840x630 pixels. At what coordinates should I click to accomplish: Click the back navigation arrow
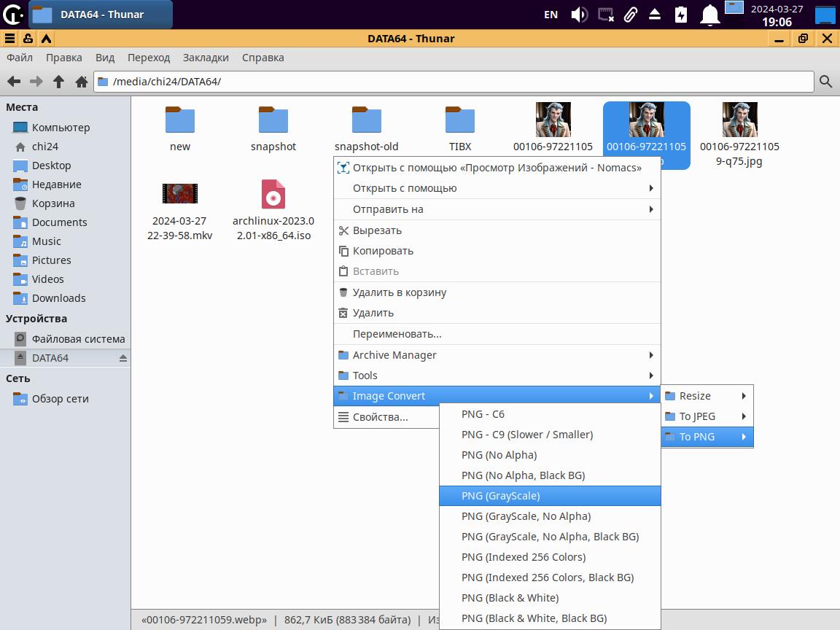(14, 82)
